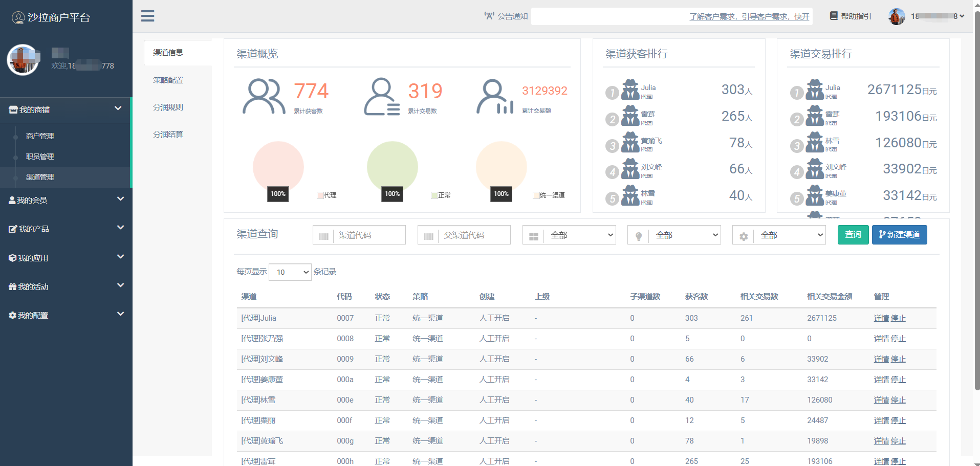This screenshot has height=466, width=980.
Task: Expand the 我的应用 menu
Action: click(x=66, y=258)
